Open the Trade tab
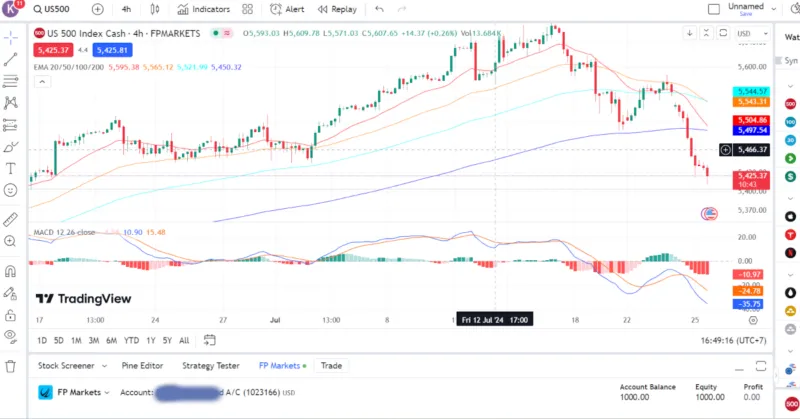 click(x=331, y=366)
